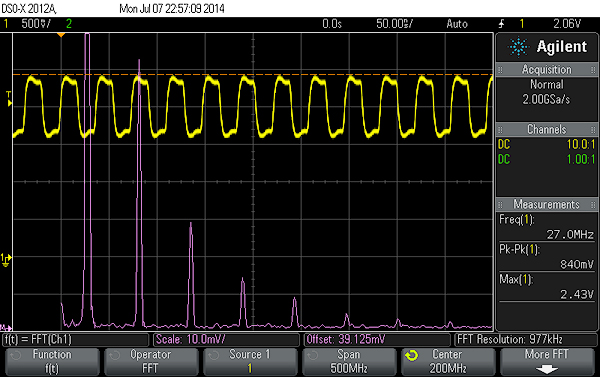Click the Function softkey back-arrow icon
Viewport: 600px width, 377px height.
[x=16, y=356]
